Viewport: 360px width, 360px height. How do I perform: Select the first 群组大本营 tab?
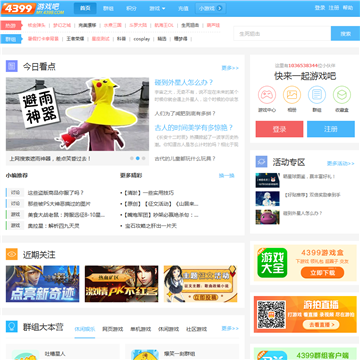coord(85,329)
